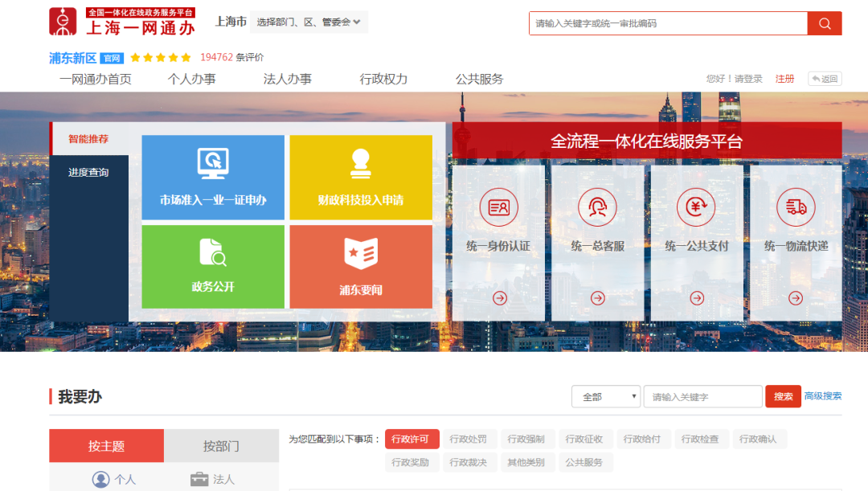
Task: Click the 统一物流快递 truck icon
Action: point(796,207)
